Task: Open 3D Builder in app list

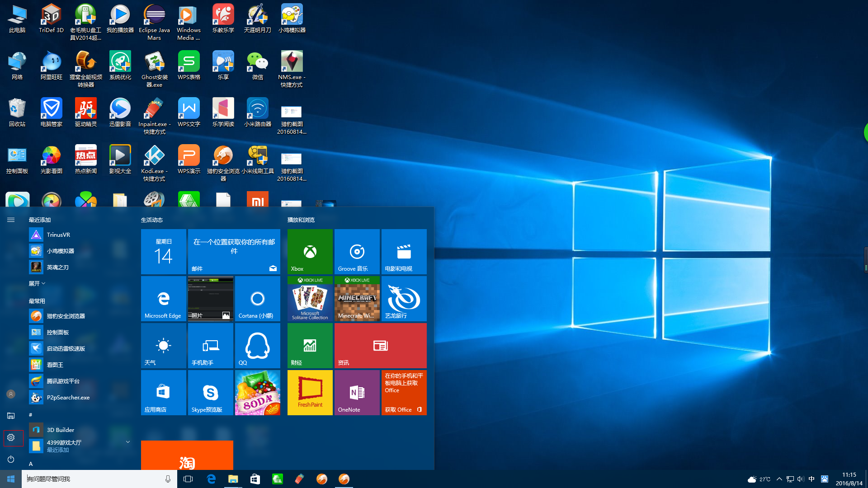Action: (x=60, y=430)
